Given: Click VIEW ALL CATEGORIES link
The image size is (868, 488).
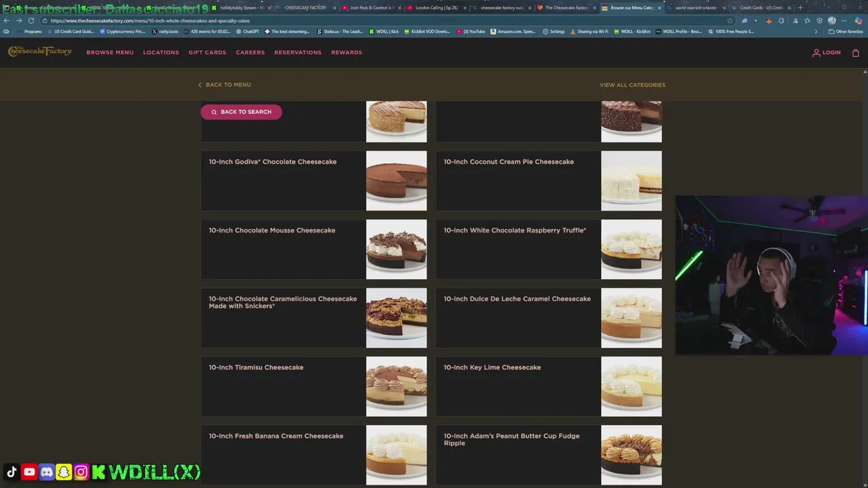Looking at the screenshot, I should pyautogui.click(x=632, y=85).
